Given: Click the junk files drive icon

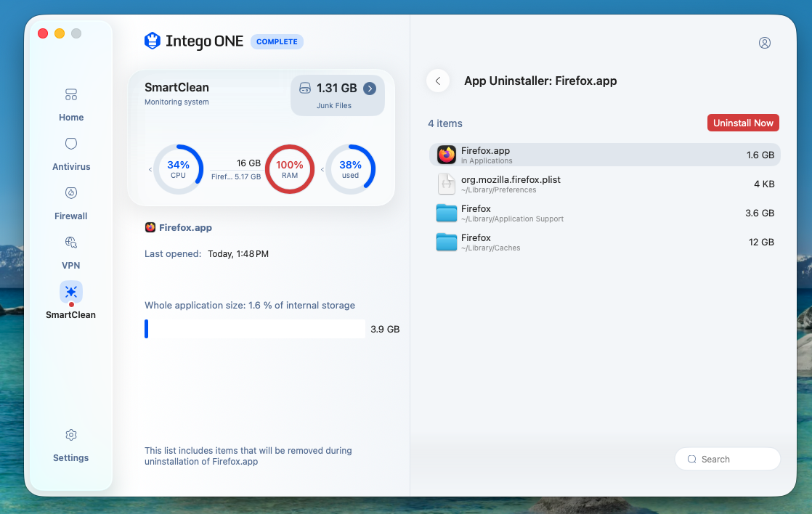Looking at the screenshot, I should pos(305,88).
